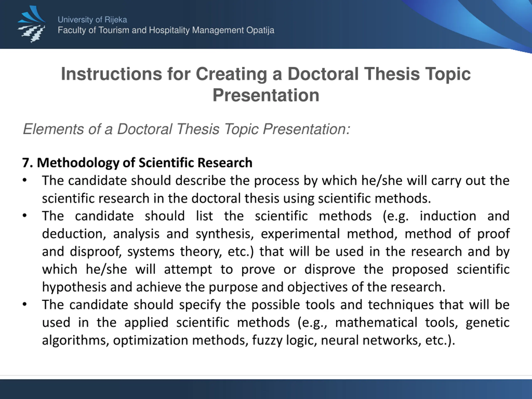This screenshot has width=532, height=399.
Task: Click the slide title 'Instructions for Creating a Doctoral Thesis Topic'
Action: coord(266,74)
